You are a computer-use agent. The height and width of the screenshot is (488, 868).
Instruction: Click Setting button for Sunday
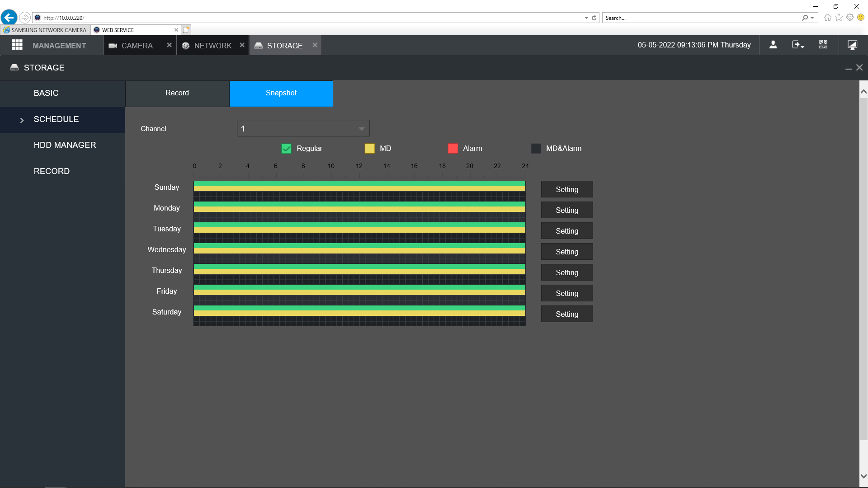tap(567, 189)
